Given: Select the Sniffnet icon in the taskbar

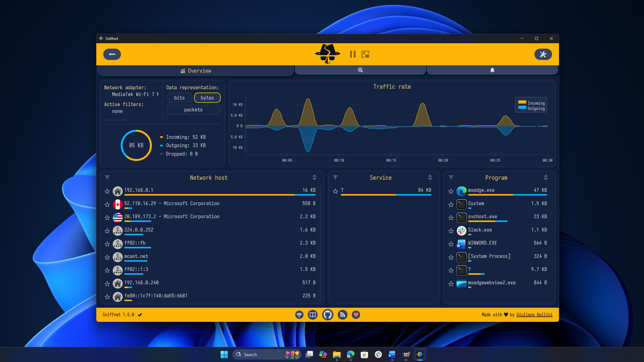Looking at the screenshot, I should 420,354.
